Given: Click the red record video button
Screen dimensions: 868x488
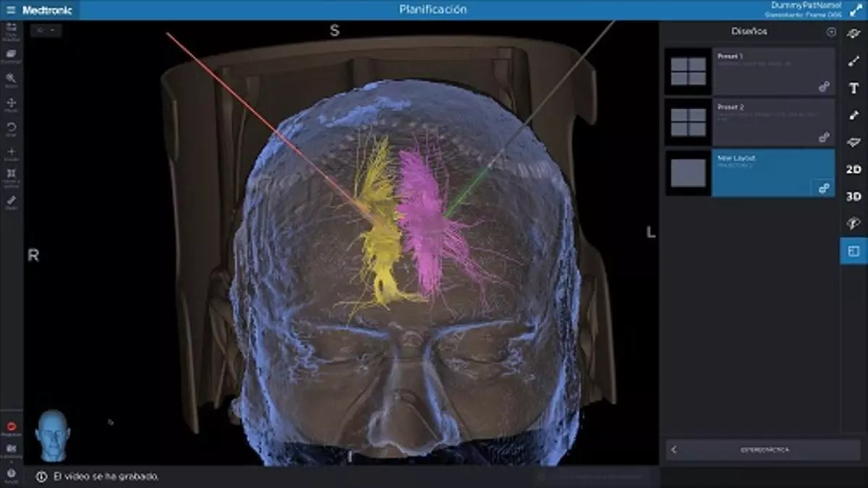Looking at the screenshot, I should pos(11,427).
